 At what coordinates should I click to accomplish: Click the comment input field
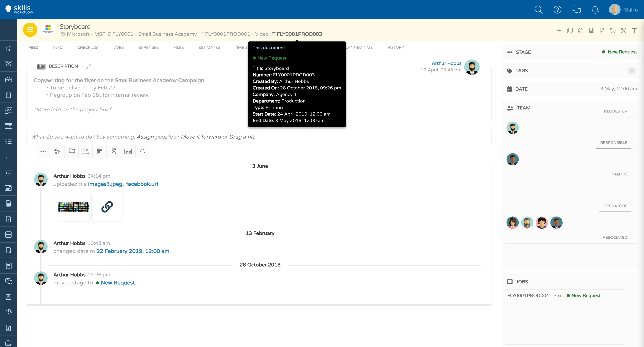(259, 137)
